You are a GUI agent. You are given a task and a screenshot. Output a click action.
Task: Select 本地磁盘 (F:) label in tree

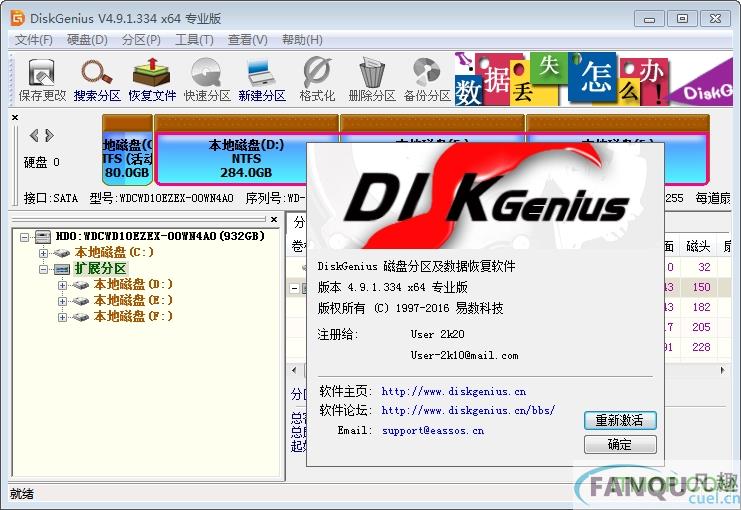[x=133, y=317]
